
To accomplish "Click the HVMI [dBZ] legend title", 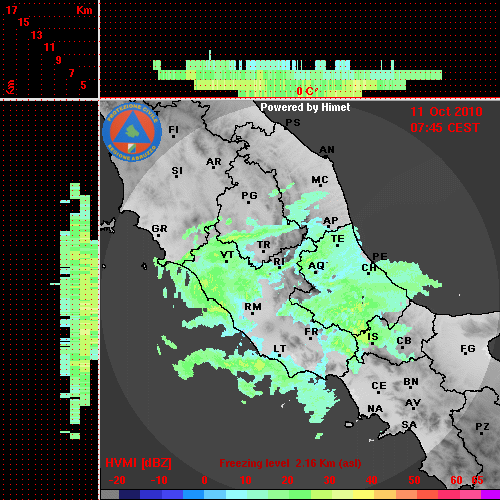I will pos(138,463).
